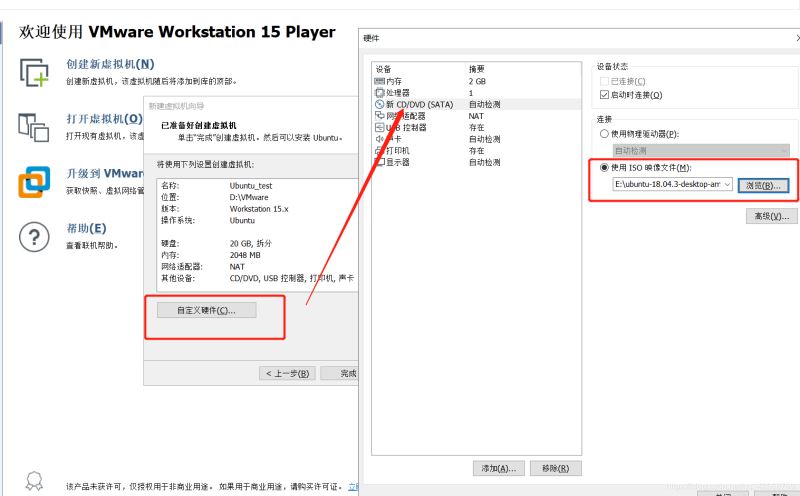Screen dimensions: 800x496
Task: Click the 上一步 back button
Action: click(x=288, y=373)
